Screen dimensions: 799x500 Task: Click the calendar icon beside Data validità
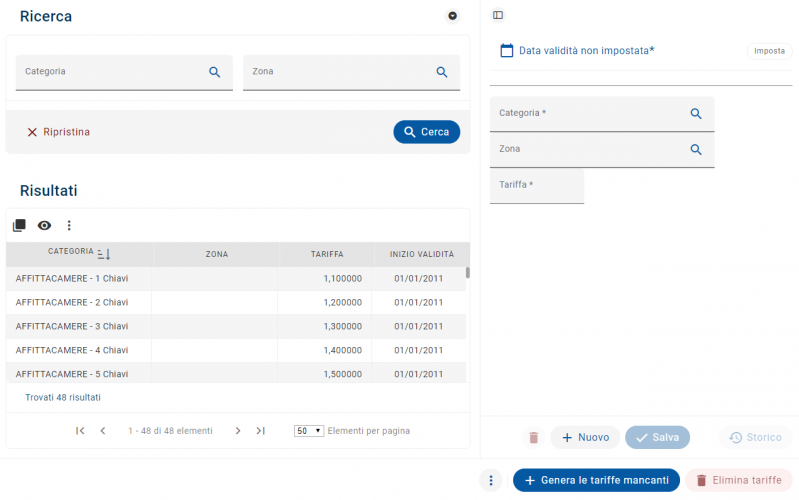pos(506,50)
